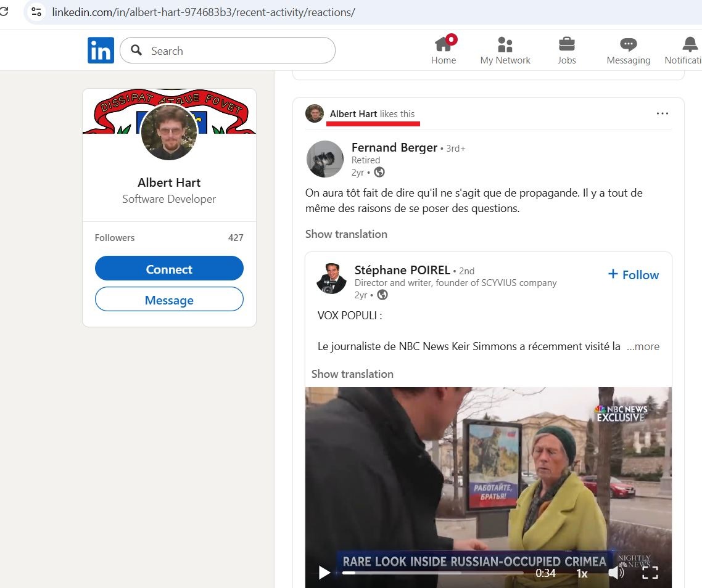Open the Jobs section
This screenshot has width=702, height=588.
(x=566, y=49)
